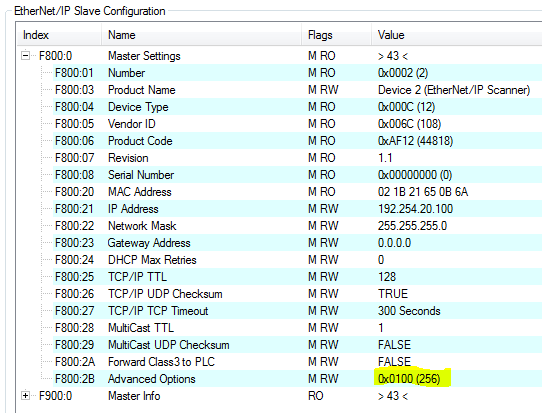The width and height of the screenshot is (542, 413).
Task: Collapse the F800:0 Master Settings node
Action: click(x=25, y=56)
